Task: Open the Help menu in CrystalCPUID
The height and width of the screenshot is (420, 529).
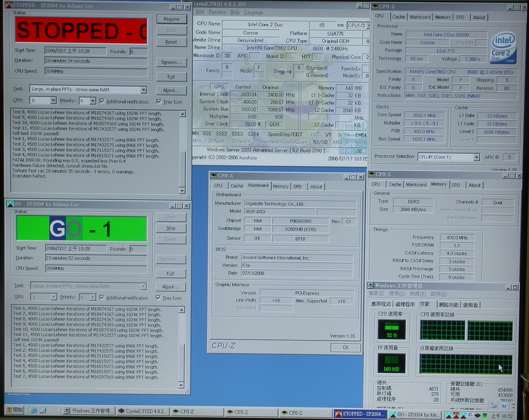Action: point(235,12)
